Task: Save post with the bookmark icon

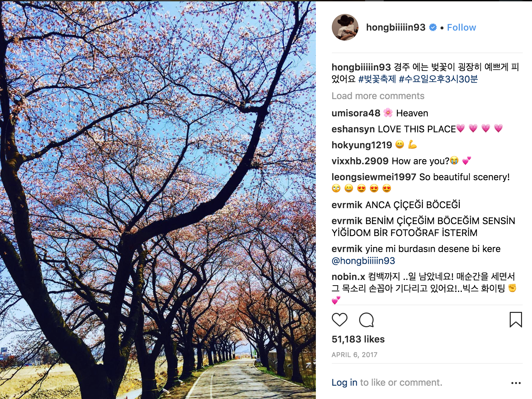Action: 516,320
